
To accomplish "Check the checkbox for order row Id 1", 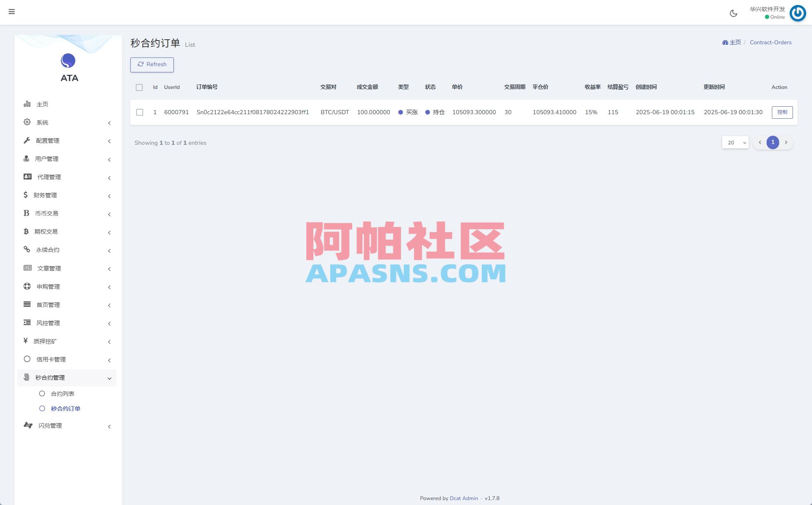I will point(139,112).
